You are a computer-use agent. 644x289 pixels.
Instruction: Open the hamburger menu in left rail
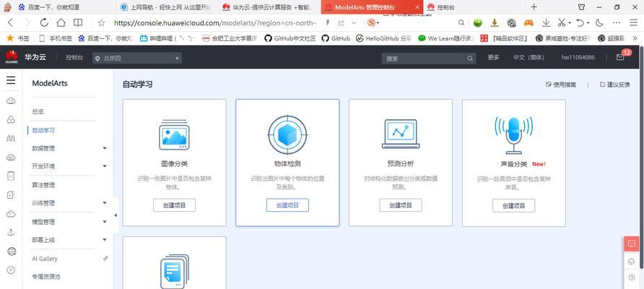pos(11,80)
